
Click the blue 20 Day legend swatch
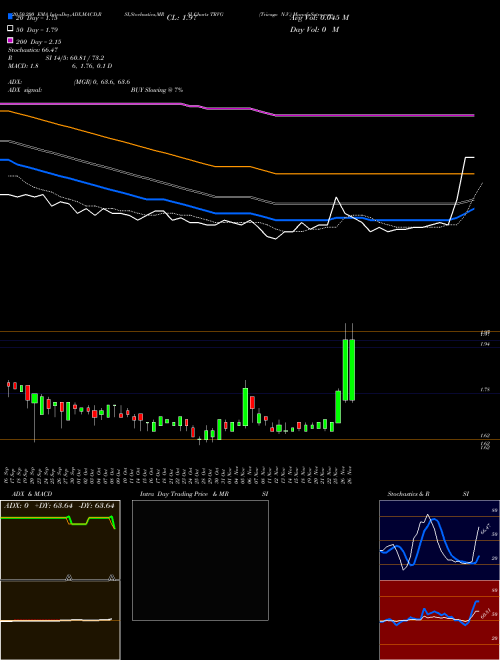pyautogui.click(x=10, y=17)
